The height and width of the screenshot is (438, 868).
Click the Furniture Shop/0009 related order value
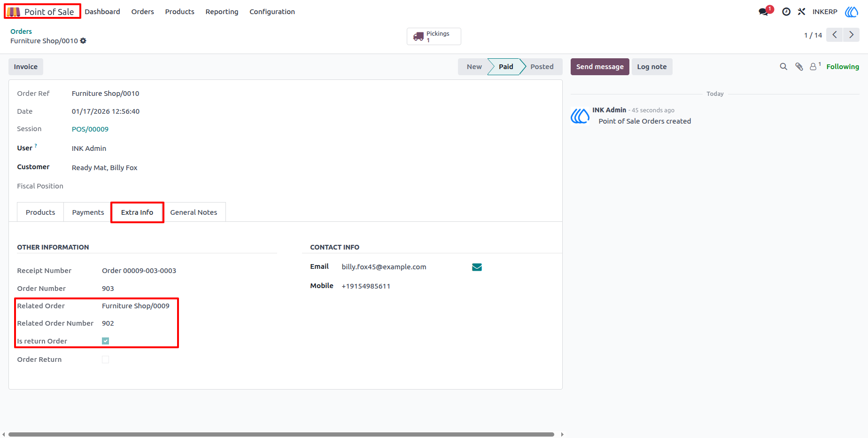(x=136, y=306)
